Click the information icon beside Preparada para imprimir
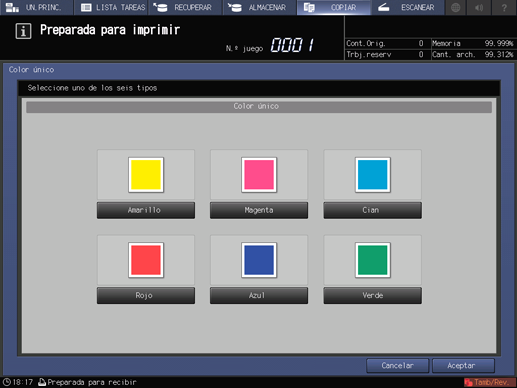This screenshot has width=517, height=388. click(x=23, y=31)
